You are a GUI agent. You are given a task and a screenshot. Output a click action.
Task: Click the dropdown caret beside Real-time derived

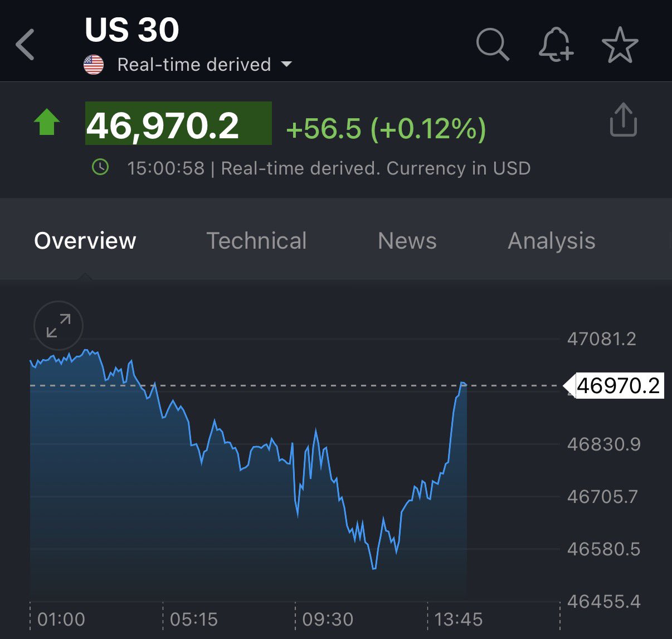coord(286,64)
